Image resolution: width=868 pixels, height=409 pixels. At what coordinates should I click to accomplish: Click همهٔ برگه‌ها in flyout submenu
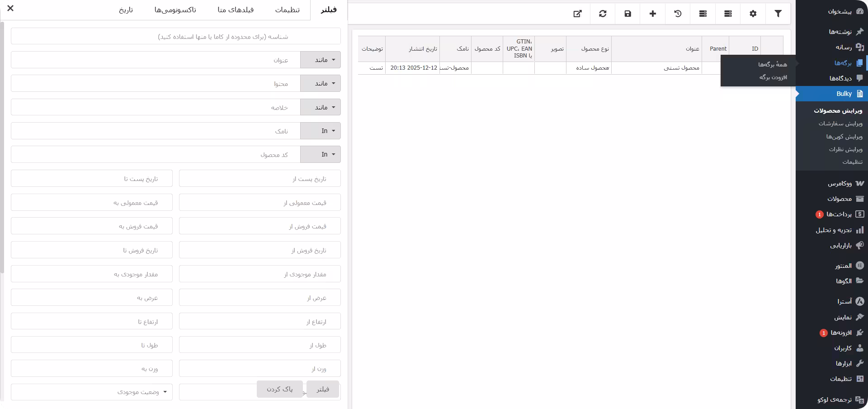[773, 64]
